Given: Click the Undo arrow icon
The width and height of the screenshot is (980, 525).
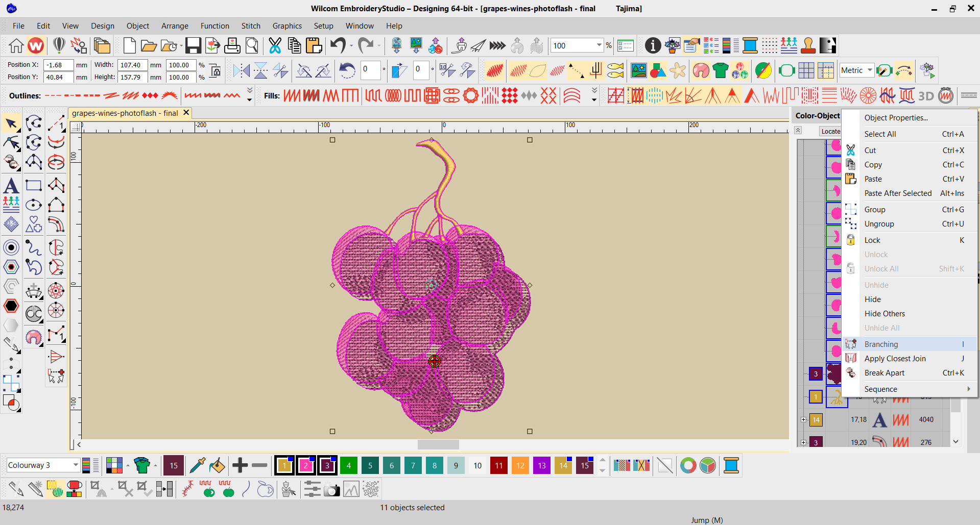Looking at the screenshot, I should [338, 46].
